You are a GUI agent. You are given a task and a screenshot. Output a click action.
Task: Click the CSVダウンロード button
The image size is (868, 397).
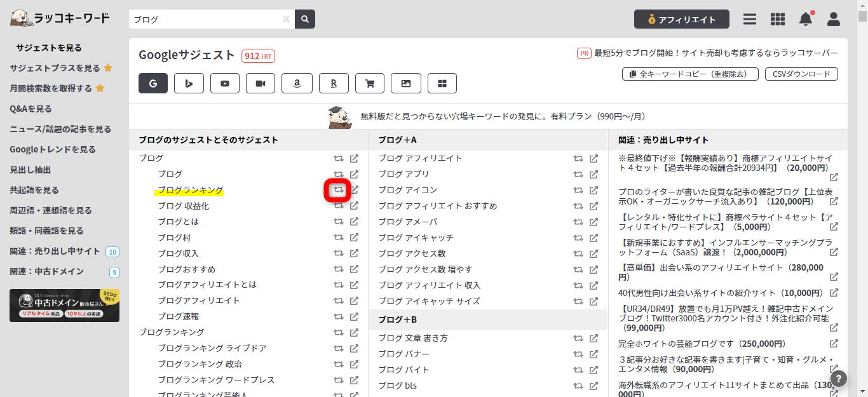pyautogui.click(x=801, y=74)
